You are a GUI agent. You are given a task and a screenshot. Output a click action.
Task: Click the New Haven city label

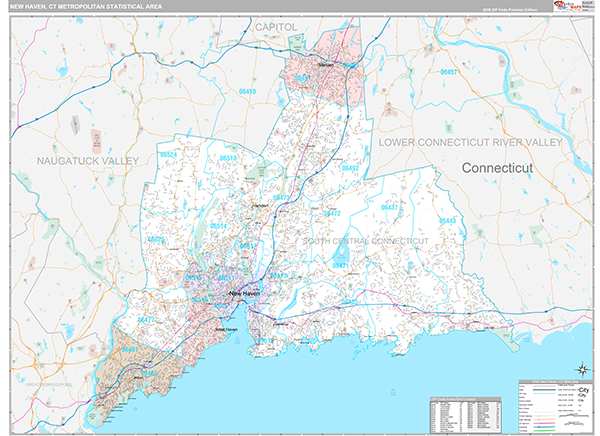(x=244, y=294)
